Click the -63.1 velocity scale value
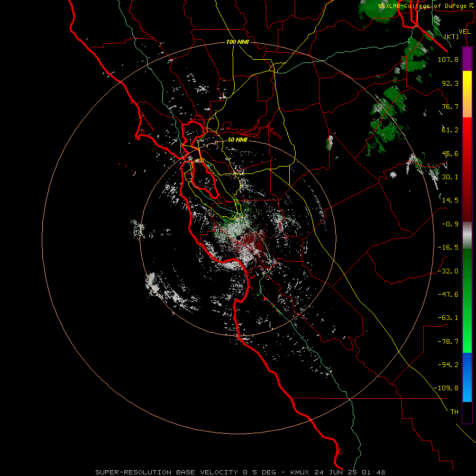This screenshot has width=476, height=476. click(x=448, y=317)
